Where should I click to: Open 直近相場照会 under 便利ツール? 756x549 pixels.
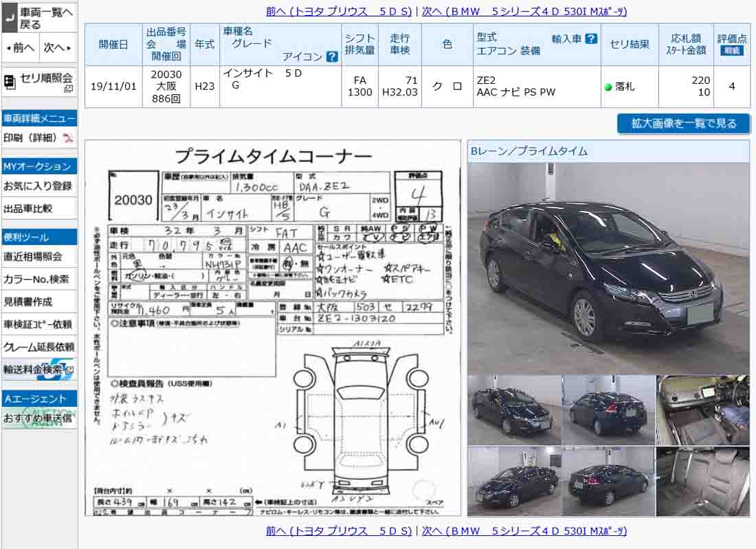pos(40,256)
